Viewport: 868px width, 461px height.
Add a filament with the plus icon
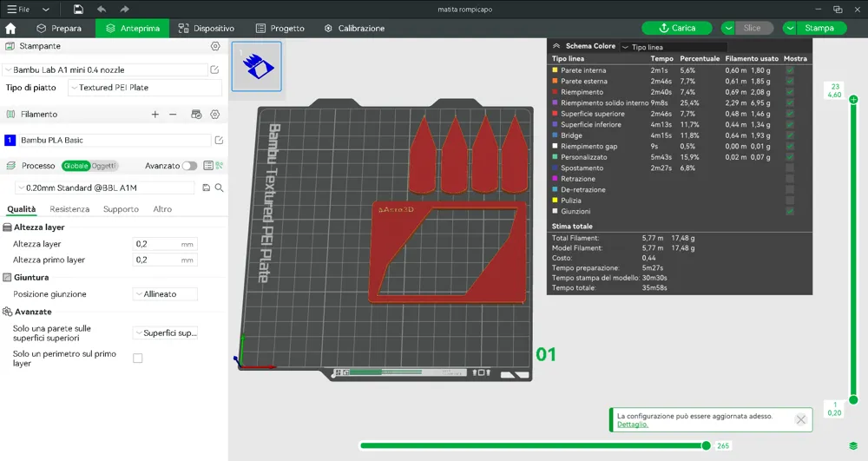click(x=155, y=114)
